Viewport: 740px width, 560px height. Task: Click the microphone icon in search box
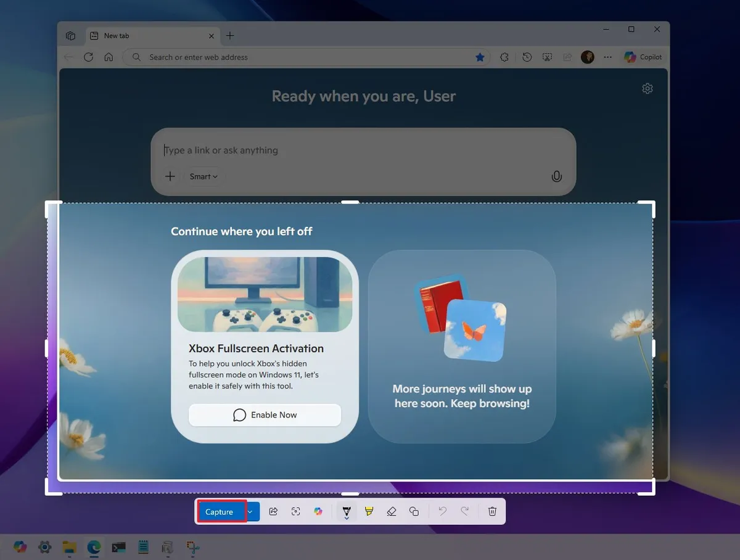point(556,176)
